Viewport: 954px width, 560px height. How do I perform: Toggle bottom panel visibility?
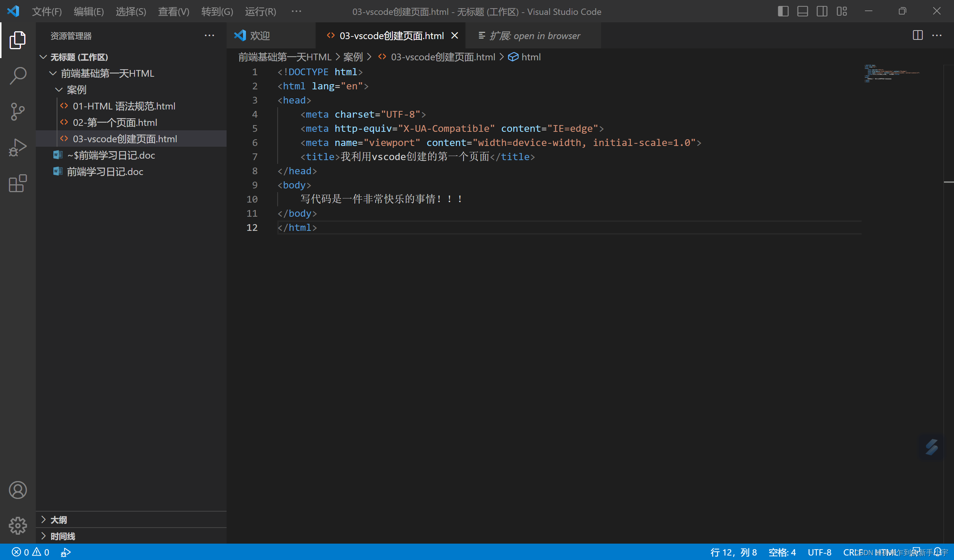point(802,11)
